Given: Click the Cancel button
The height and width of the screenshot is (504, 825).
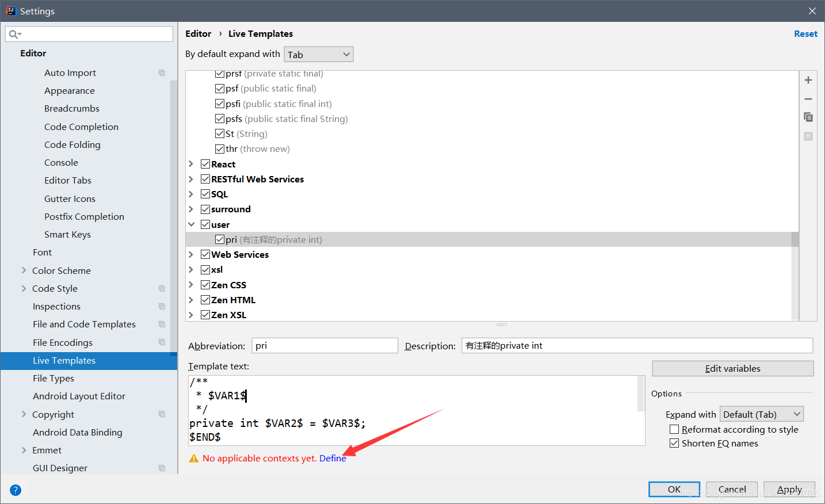Looking at the screenshot, I should [732, 490].
